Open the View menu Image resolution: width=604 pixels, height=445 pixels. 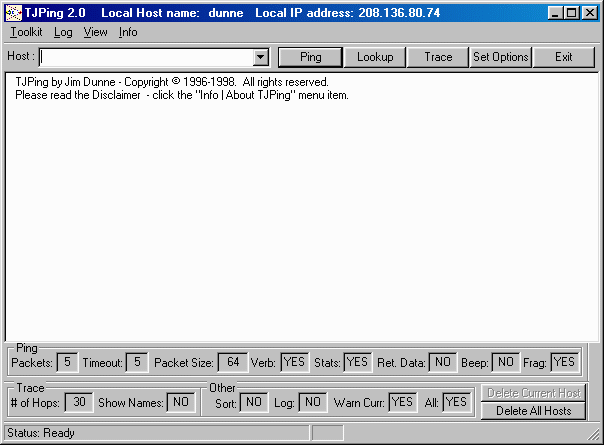coord(96,32)
